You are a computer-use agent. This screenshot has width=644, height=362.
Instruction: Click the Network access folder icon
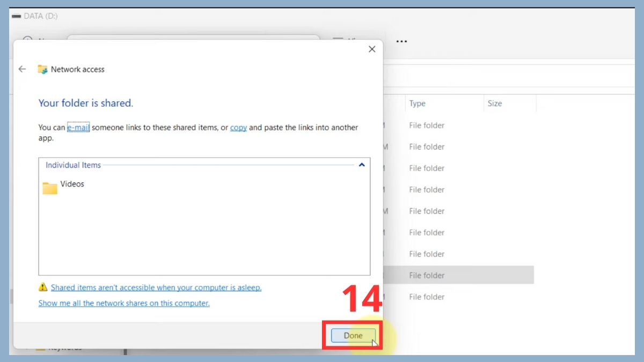pos(43,69)
